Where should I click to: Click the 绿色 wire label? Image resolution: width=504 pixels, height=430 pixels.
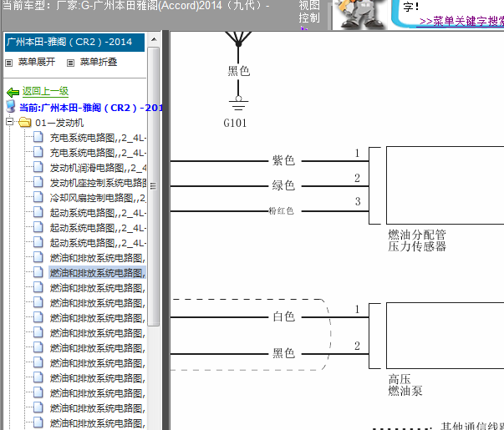click(x=283, y=185)
